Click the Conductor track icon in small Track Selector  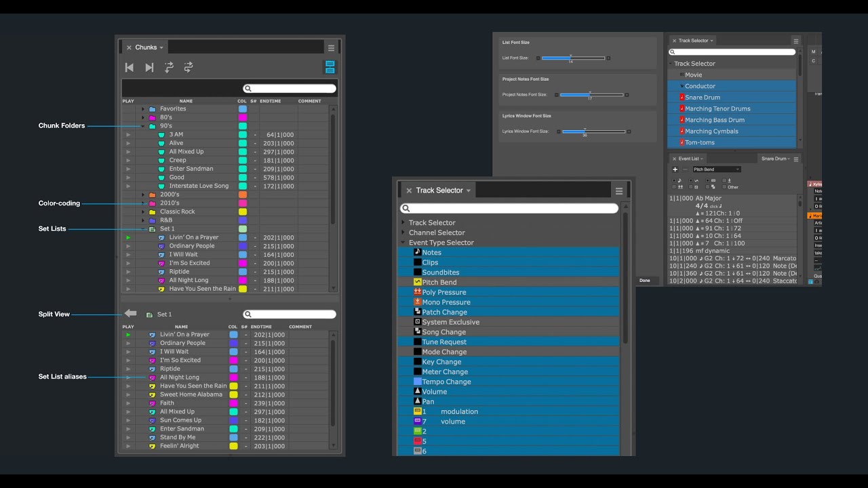tap(682, 86)
